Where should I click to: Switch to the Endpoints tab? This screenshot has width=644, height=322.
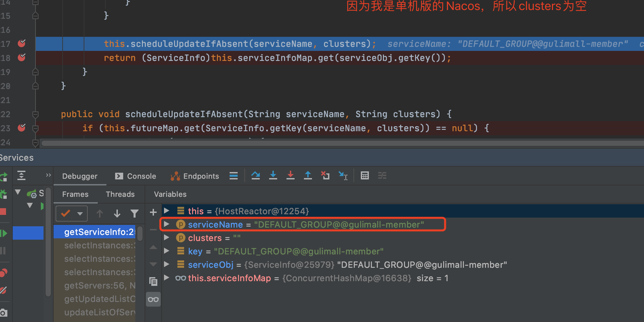click(x=195, y=176)
